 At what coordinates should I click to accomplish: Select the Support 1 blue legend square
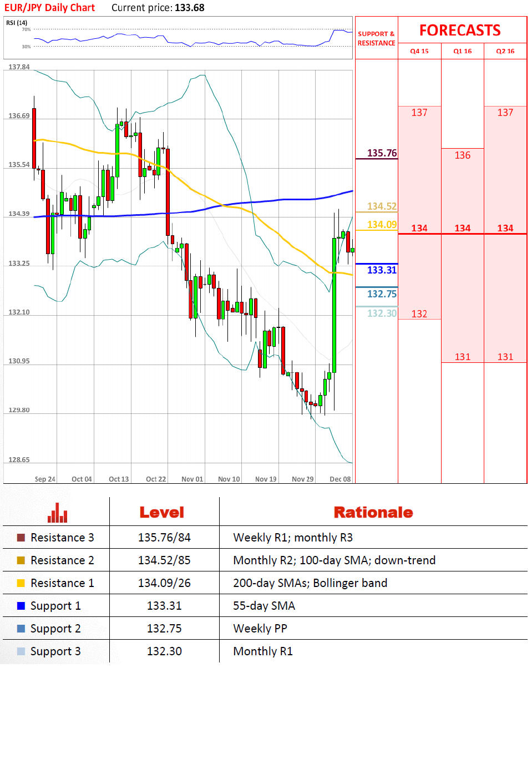[x=21, y=606]
